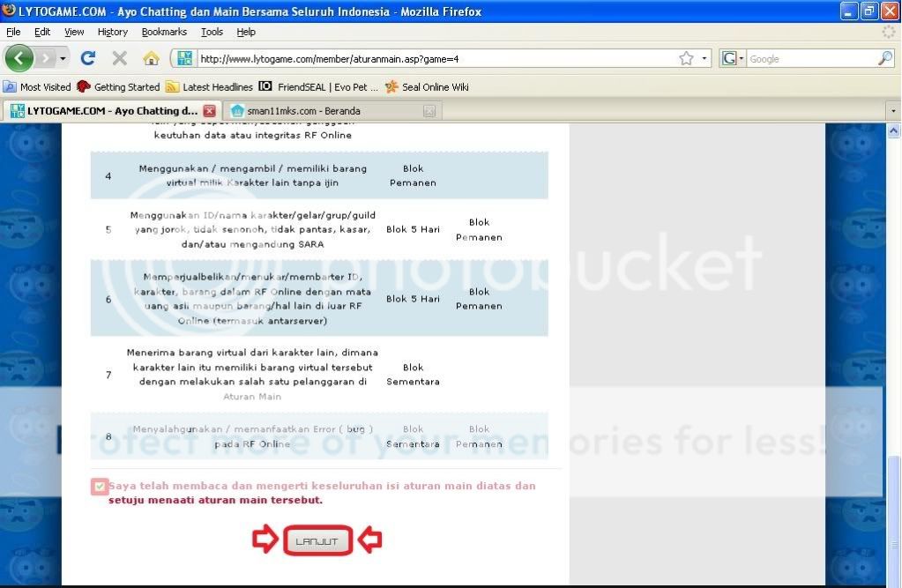Expand the Google search engine selector

[x=734, y=58]
